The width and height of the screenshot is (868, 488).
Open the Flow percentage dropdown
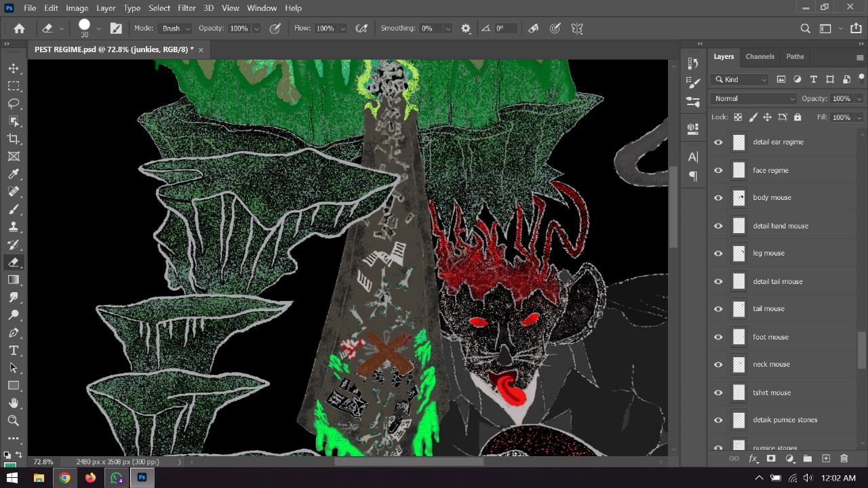(x=342, y=28)
